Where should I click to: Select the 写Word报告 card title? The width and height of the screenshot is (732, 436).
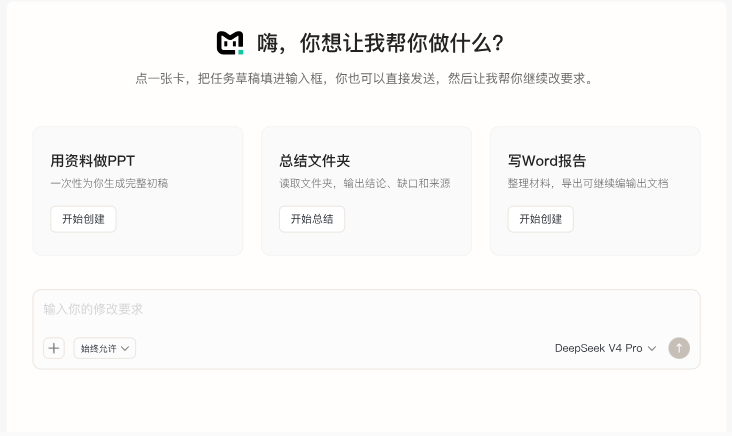(x=547, y=161)
